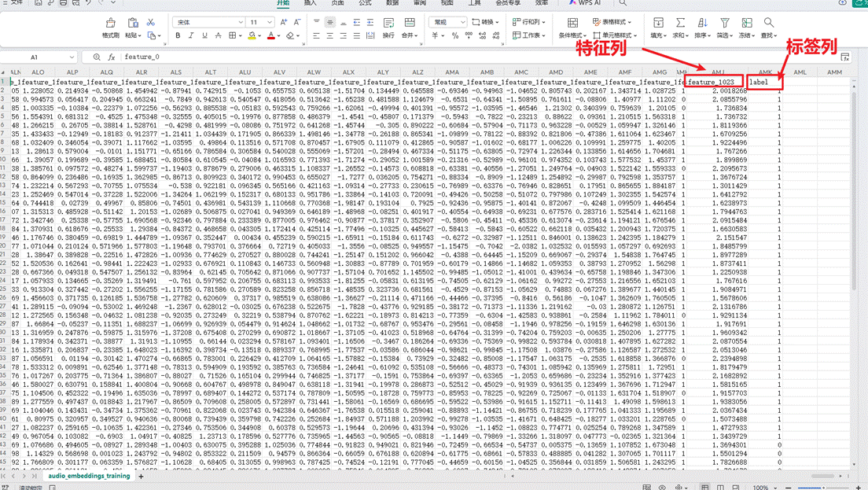868x490 pixels.
Task: Open the undo history dropdown arrow
Action: 113,3
